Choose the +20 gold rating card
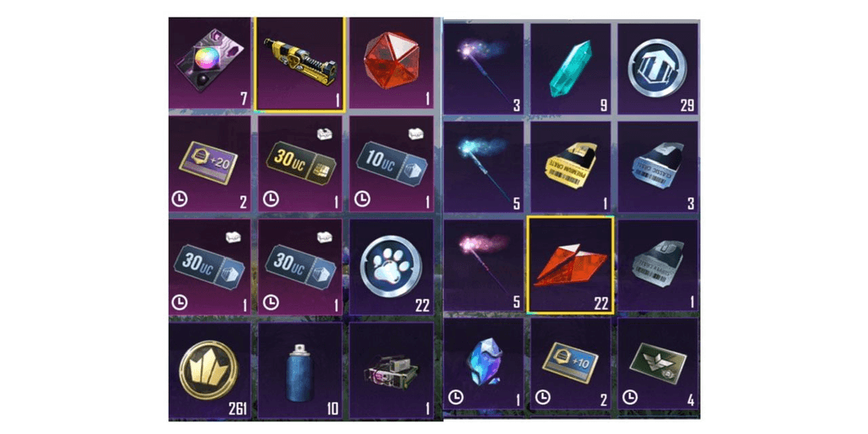 (x=209, y=164)
